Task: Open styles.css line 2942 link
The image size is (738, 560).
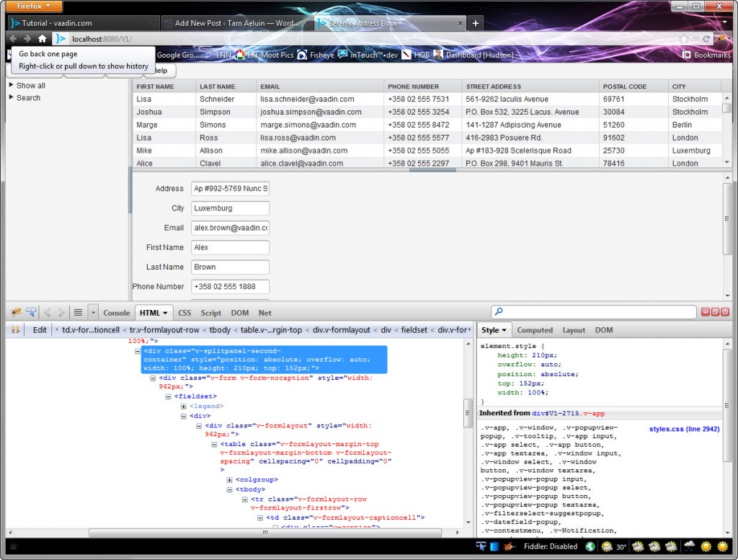Action: [x=683, y=427]
